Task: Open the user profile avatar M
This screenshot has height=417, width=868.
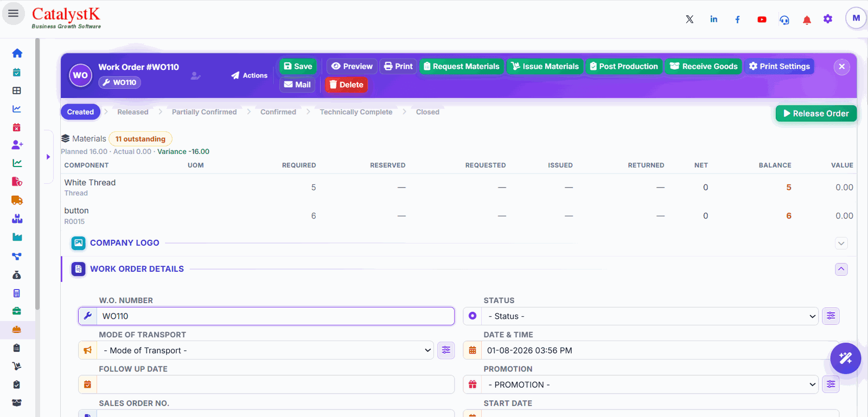Action: [x=856, y=18]
